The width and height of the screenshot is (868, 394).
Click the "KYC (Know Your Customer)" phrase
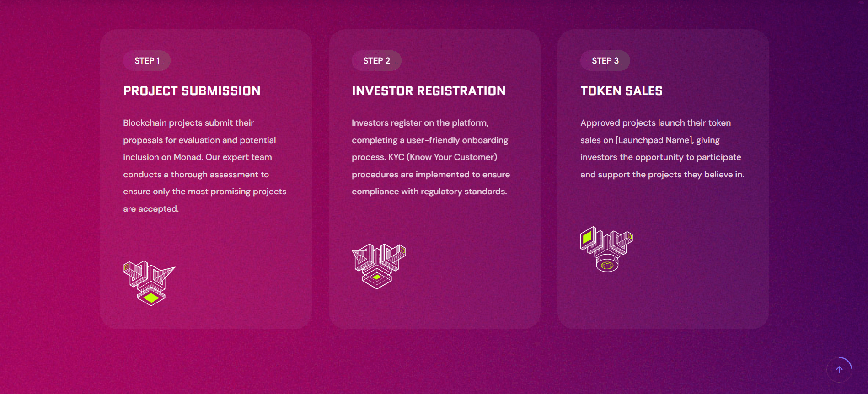click(442, 157)
